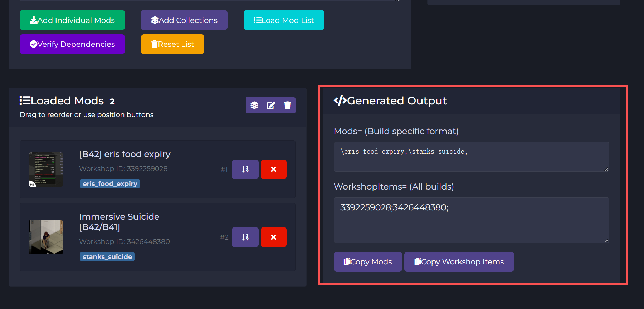The width and height of the screenshot is (644, 309).
Task: Copy Mods output to clipboard
Action: click(x=368, y=262)
